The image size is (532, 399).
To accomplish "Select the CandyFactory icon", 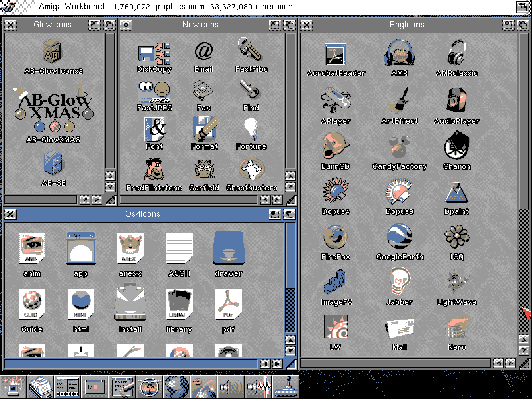I will pyautogui.click(x=400, y=146).
